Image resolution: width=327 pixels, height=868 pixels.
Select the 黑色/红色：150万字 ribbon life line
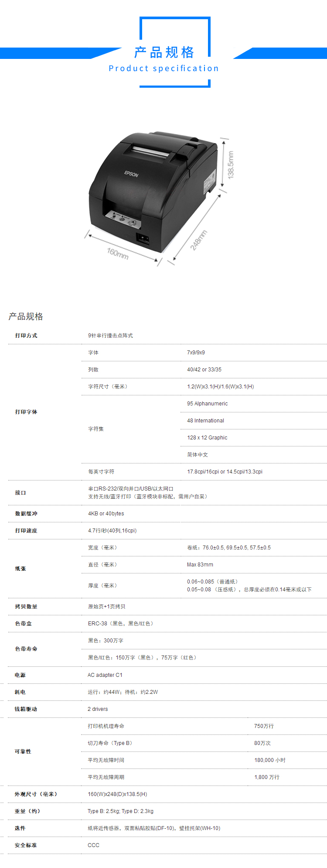(x=143, y=658)
